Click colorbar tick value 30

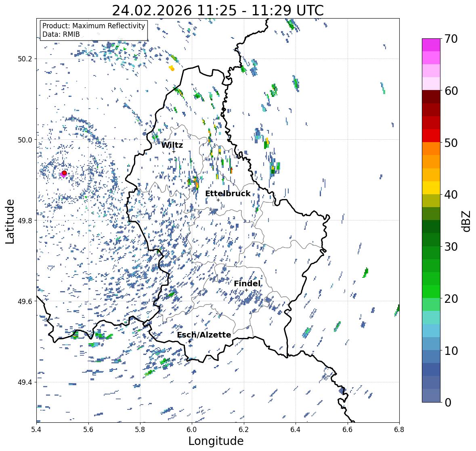pyautogui.click(x=451, y=246)
